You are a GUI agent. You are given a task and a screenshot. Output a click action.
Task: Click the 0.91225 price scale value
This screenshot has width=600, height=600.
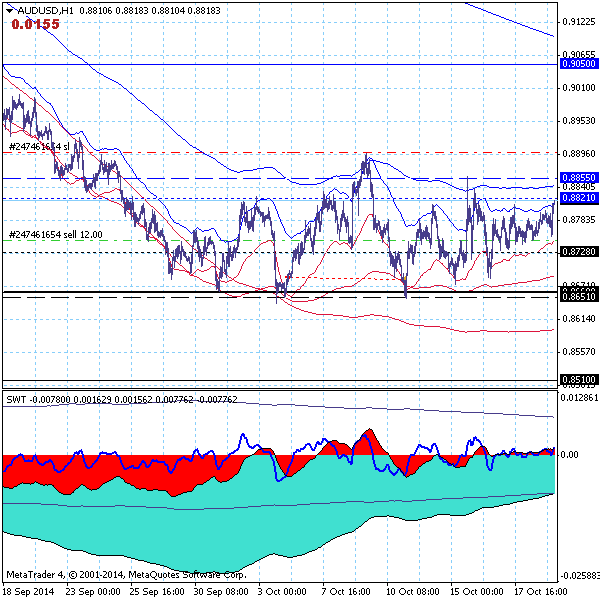(579, 22)
